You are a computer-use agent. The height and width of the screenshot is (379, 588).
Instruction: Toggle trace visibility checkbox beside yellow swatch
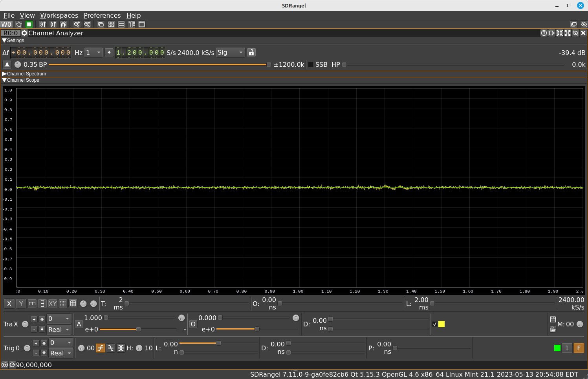coord(434,324)
